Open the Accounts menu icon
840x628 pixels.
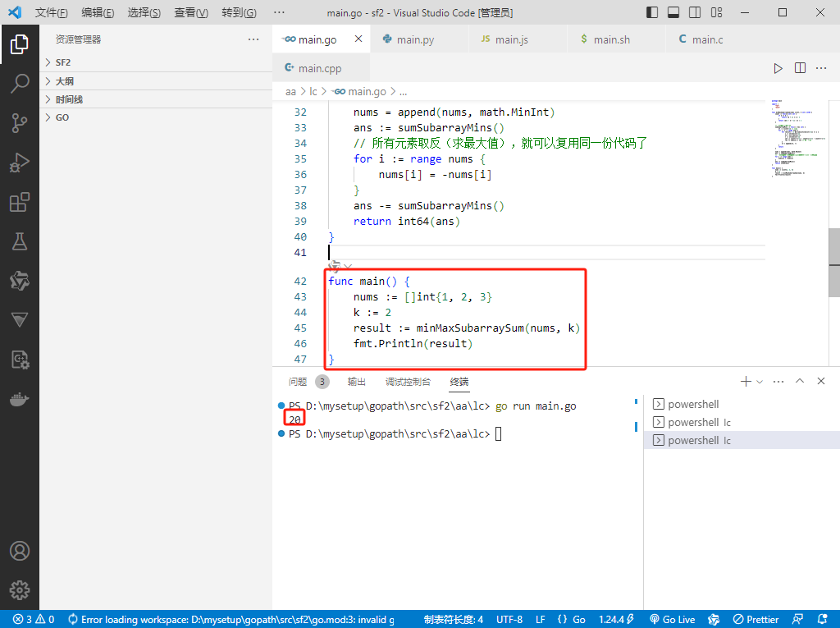tap(20, 551)
